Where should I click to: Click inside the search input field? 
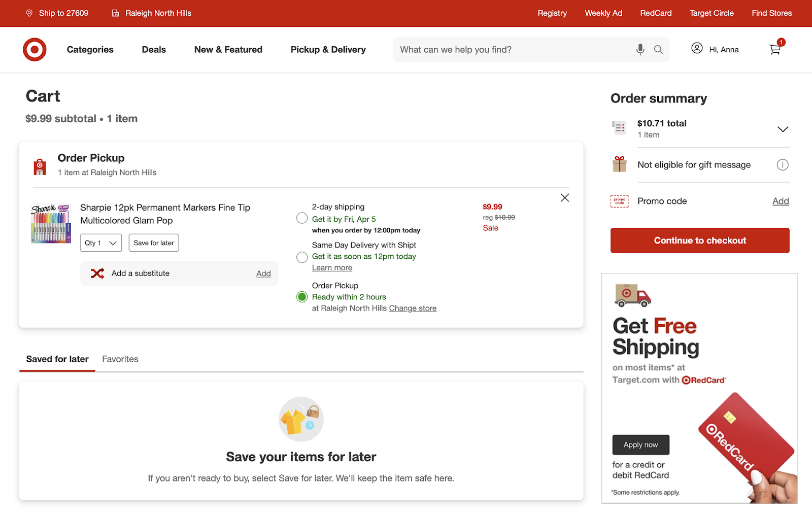point(507,49)
